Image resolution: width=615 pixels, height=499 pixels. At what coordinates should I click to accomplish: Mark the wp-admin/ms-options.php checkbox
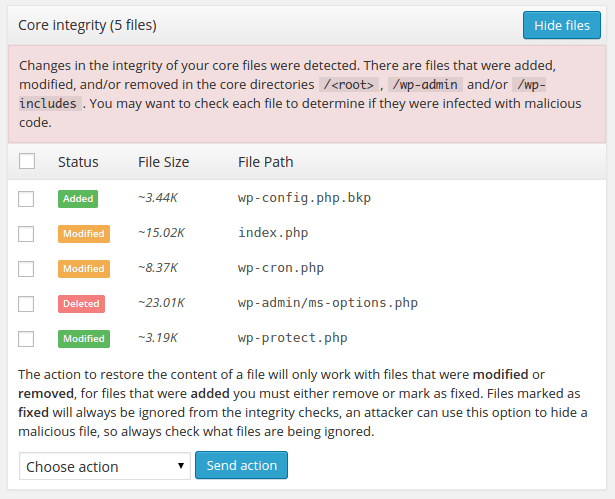point(26,304)
